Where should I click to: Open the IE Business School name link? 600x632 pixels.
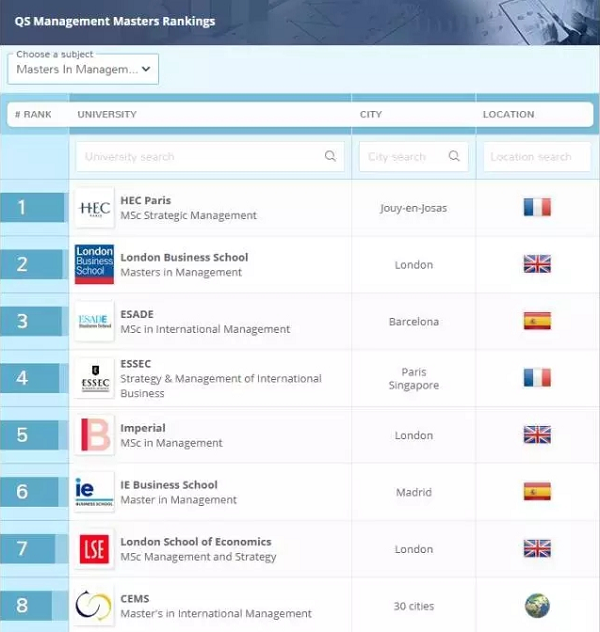168,485
